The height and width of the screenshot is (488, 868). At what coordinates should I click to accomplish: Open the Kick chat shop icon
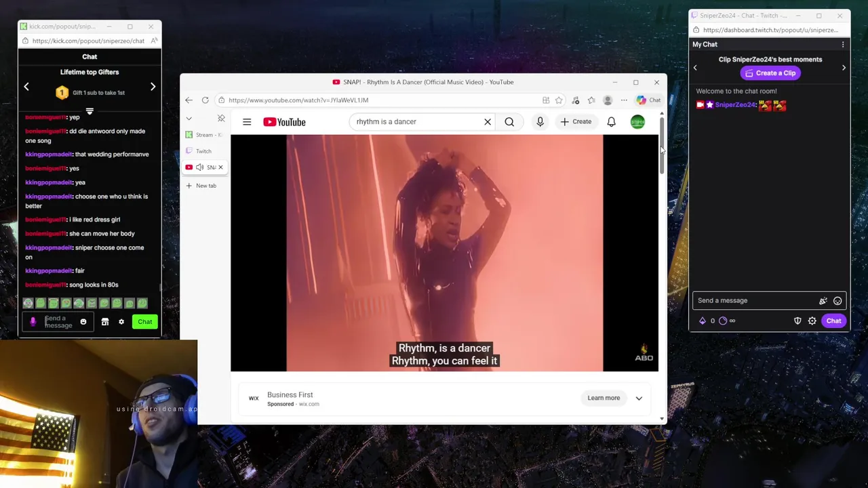(105, 322)
